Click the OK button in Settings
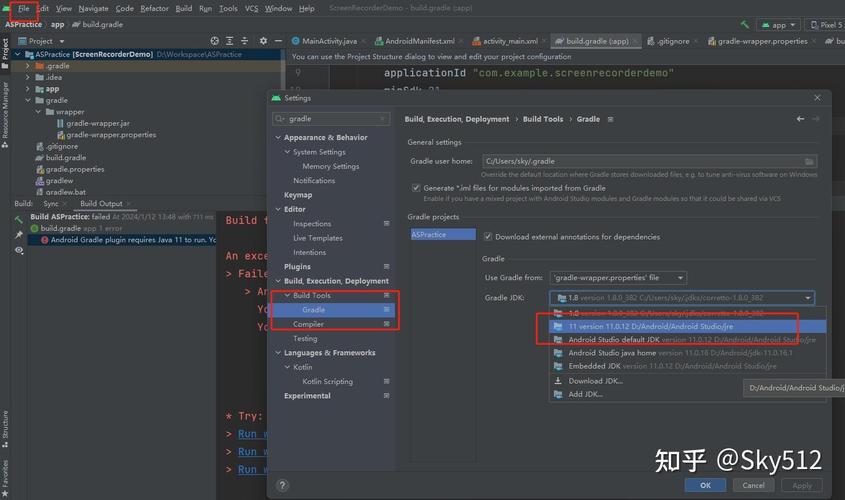 [705, 485]
